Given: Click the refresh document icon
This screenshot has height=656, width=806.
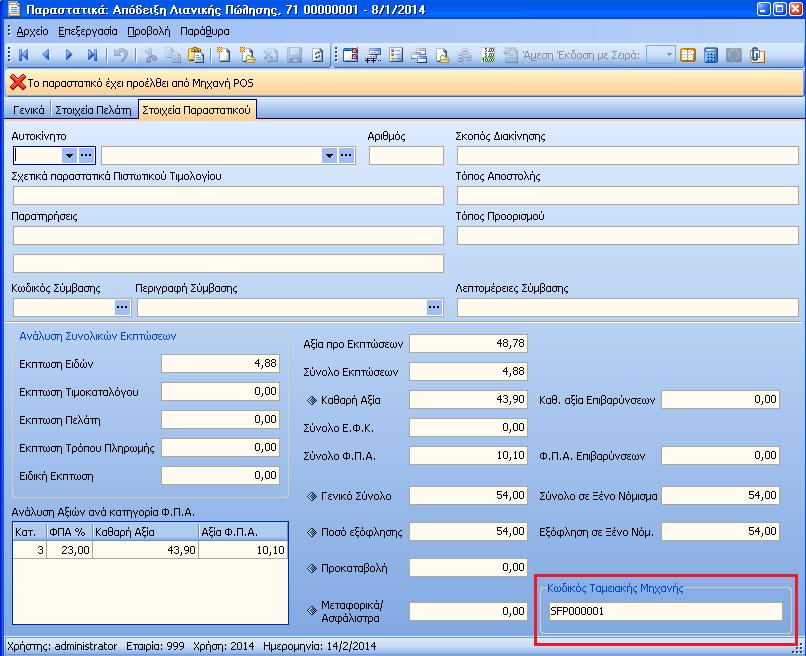Looking at the screenshot, I should pyautogui.click(x=318, y=54).
